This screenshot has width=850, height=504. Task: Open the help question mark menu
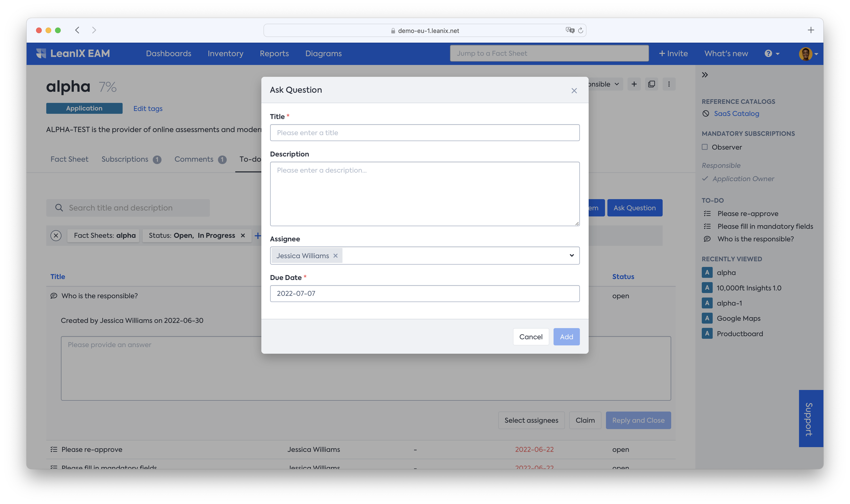point(771,53)
